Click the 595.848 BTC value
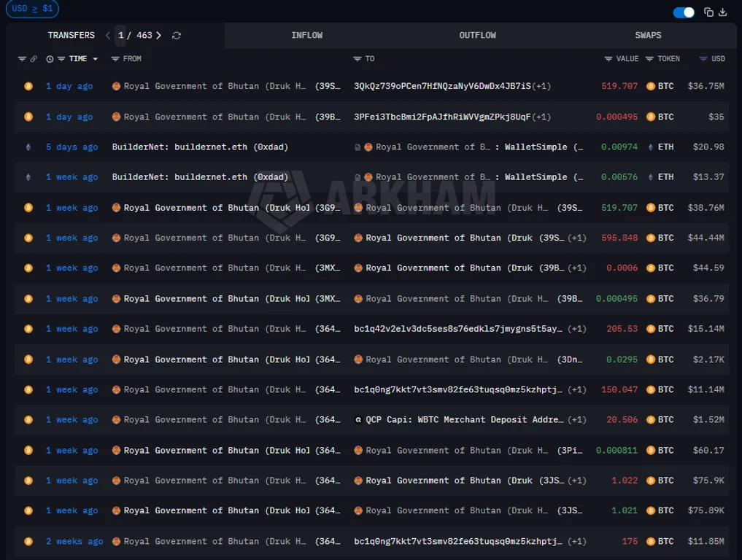Viewport: 742px width, 560px height. (619, 238)
